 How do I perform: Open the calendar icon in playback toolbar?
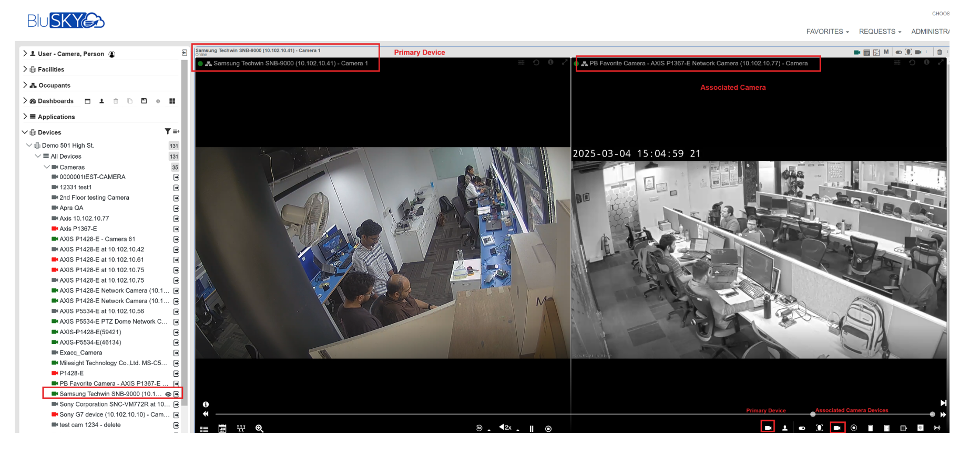tap(222, 429)
